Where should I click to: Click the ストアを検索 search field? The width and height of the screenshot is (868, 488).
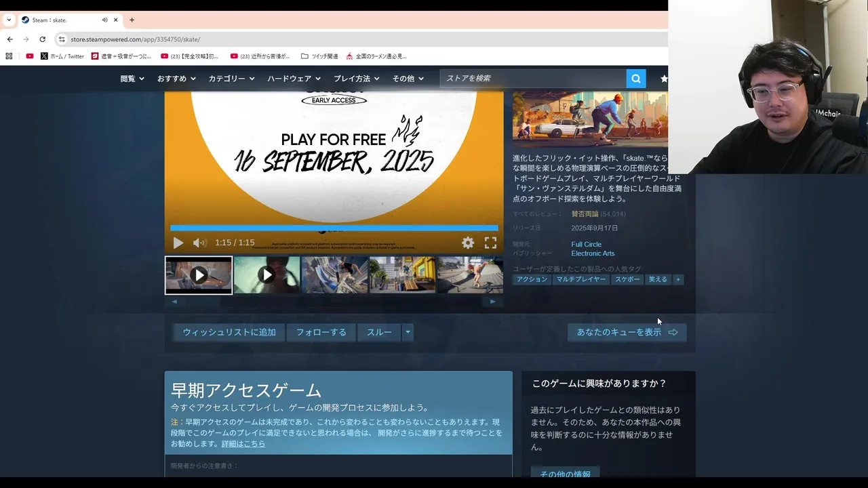click(x=533, y=79)
